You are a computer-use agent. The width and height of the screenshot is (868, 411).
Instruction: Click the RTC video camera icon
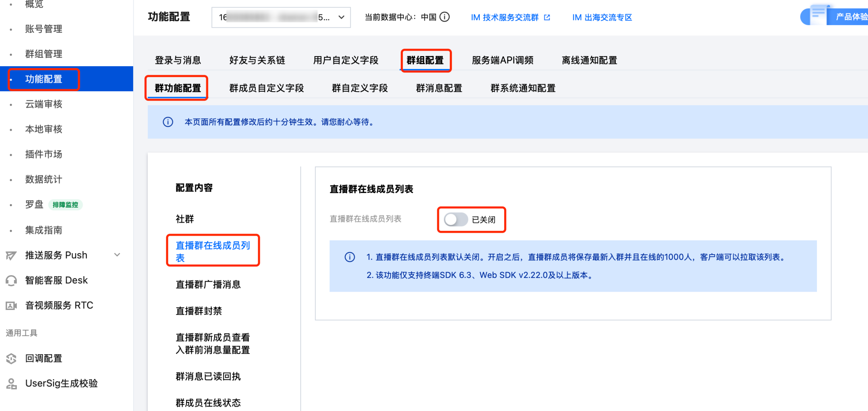click(11, 306)
